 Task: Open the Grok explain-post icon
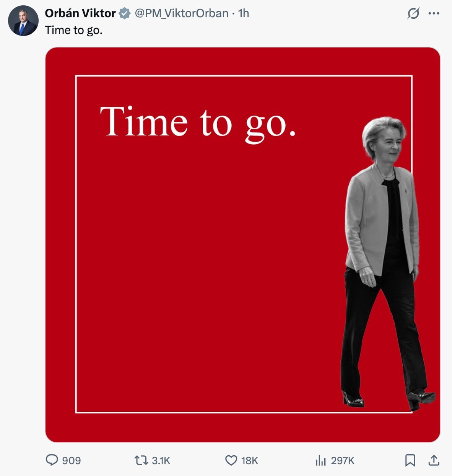tap(413, 14)
